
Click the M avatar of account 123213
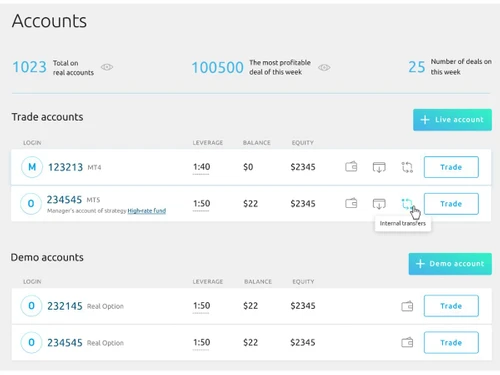coord(32,167)
